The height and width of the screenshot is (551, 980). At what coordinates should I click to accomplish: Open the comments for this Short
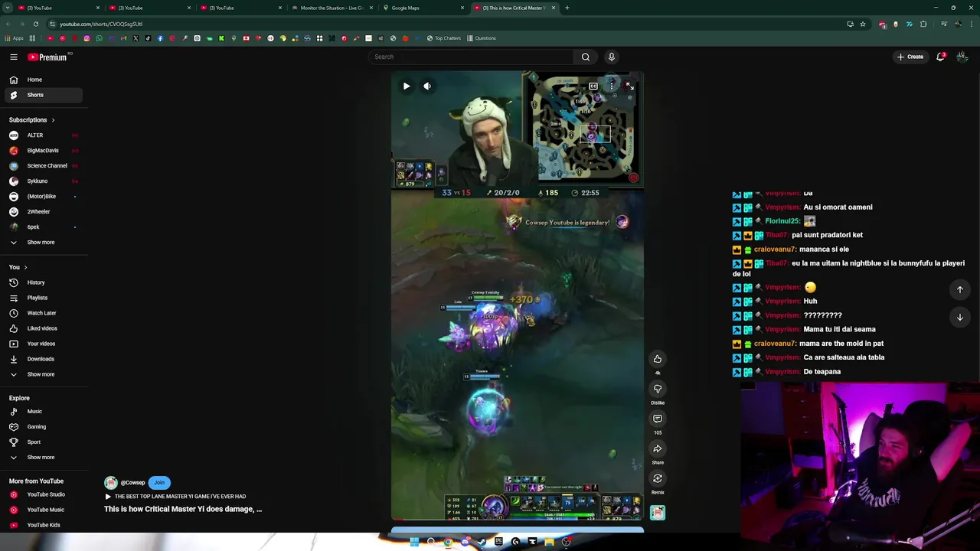[657, 419]
